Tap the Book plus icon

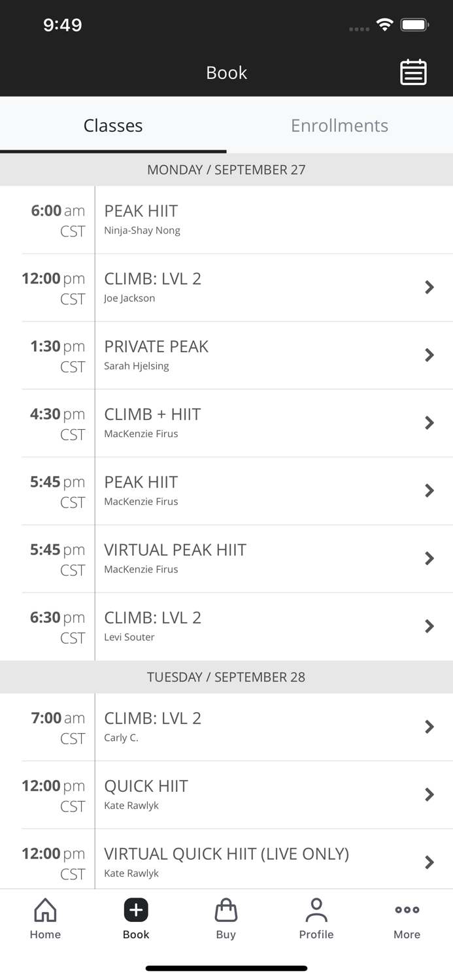(x=135, y=909)
